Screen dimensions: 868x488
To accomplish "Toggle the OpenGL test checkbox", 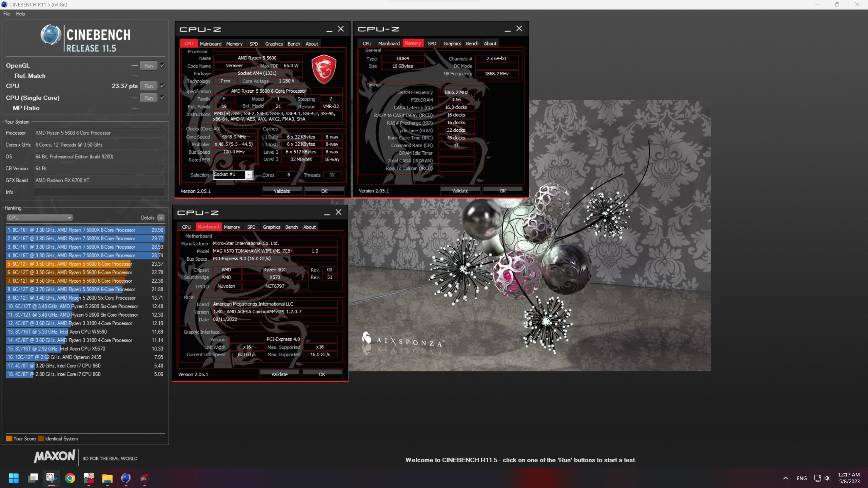I will tap(162, 65).
